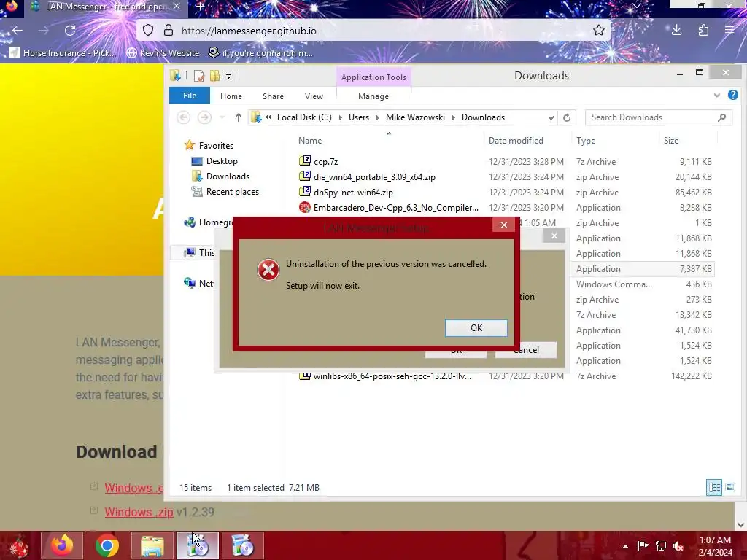The height and width of the screenshot is (560, 747).
Task: Click the site lock icon in Firefox
Action: tap(169, 31)
